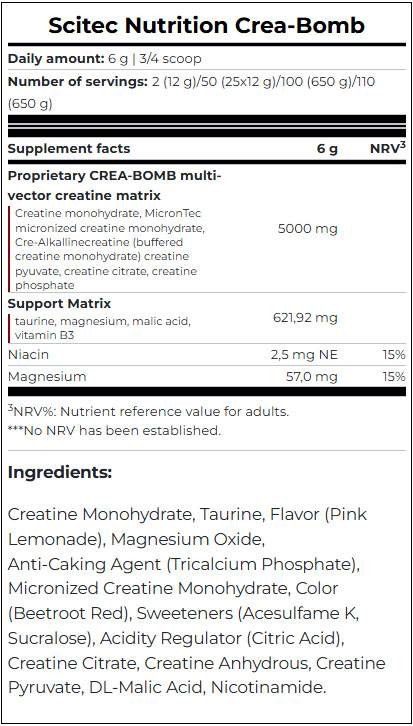Image resolution: width=413 pixels, height=726 pixels.
Task: Click the Magnesium row label
Action: coord(47,377)
